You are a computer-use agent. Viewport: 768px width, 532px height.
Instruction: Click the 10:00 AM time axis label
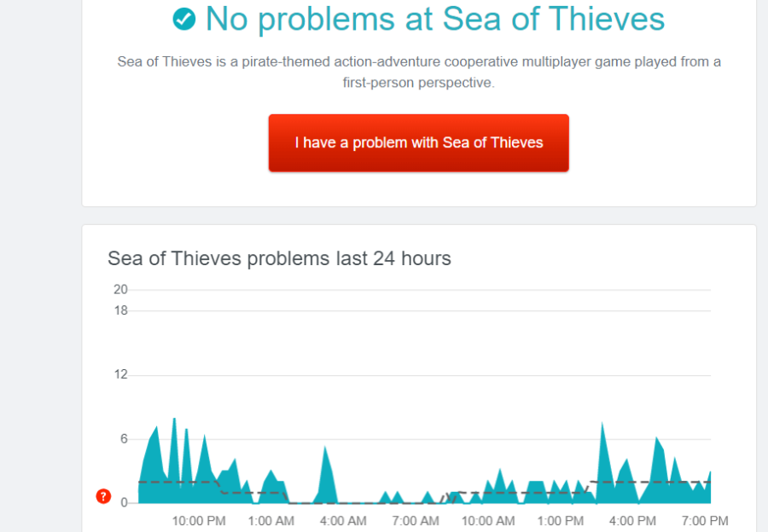point(488,521)
